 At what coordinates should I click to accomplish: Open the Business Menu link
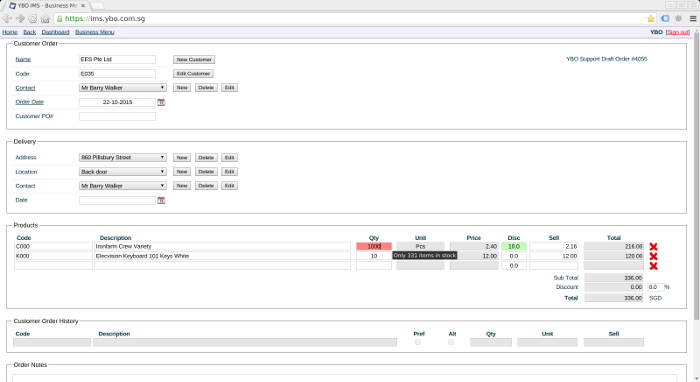pos(95,32)
